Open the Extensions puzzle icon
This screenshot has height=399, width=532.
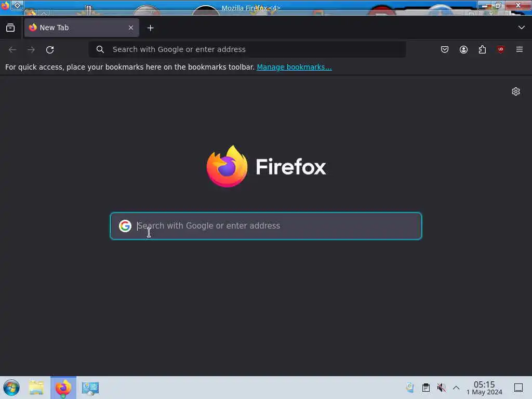point(482,49)
